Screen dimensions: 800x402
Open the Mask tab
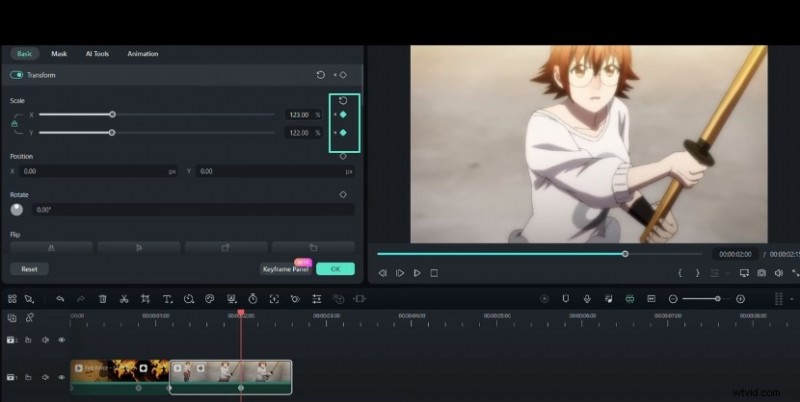(59, 54)
